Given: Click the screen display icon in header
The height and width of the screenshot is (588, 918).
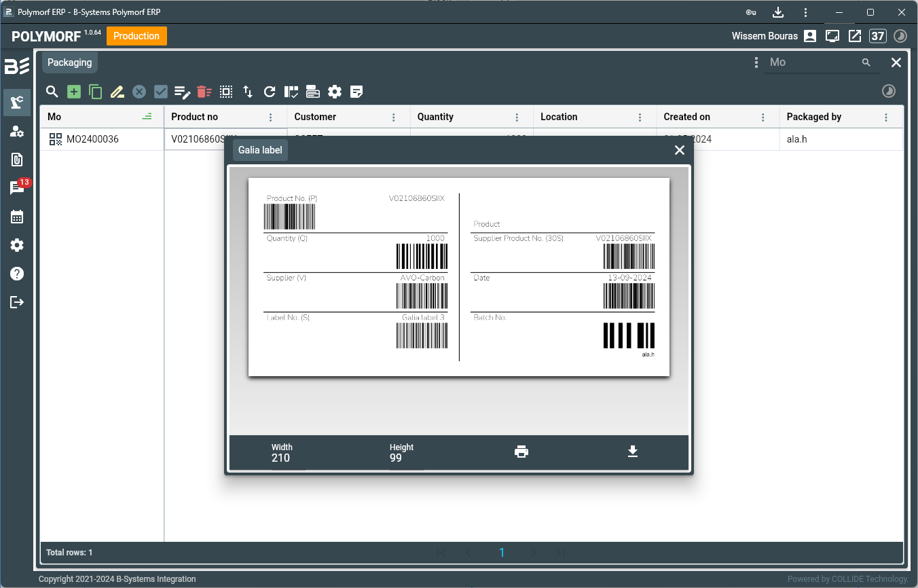Looking at the screenshot, I should coord(832,36).
